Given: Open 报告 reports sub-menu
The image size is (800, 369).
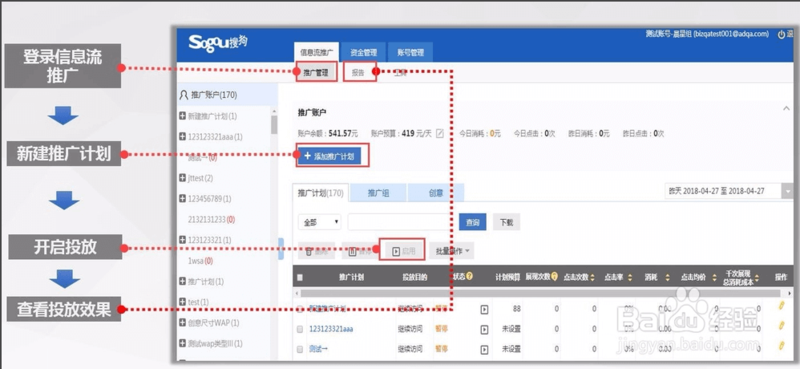Looking at the screenshot, I should [359, 73].
